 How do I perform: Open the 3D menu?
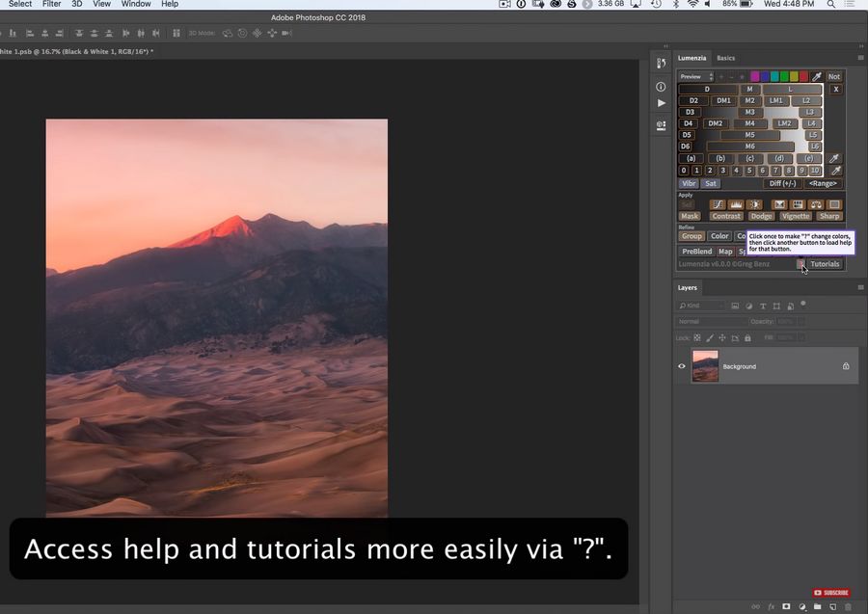point(77,4)
